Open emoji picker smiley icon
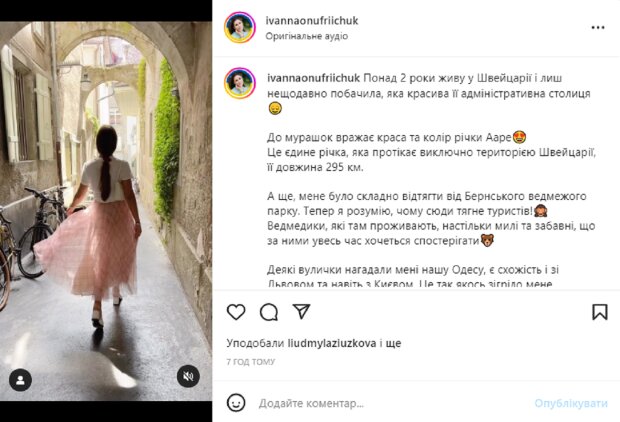Image resolution: width=620 pixels, height=422 pixels. 236,403
